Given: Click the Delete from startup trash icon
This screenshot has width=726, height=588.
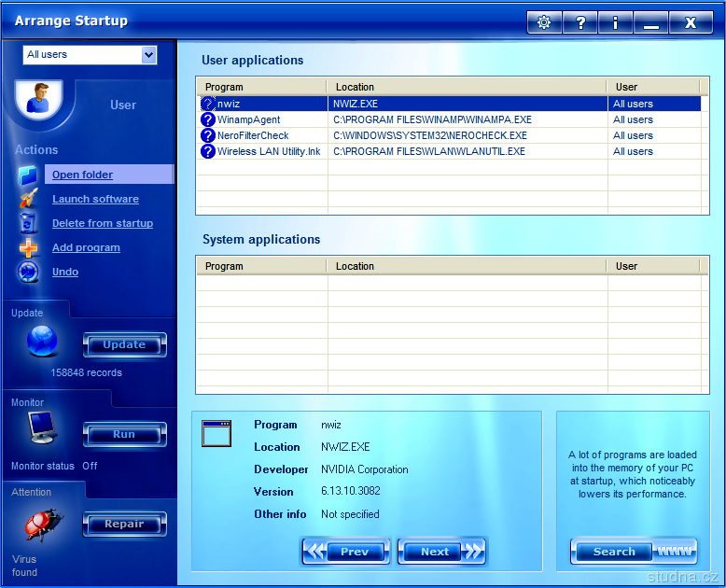Looking at the screenshot, I should click(x=29, y=223).
